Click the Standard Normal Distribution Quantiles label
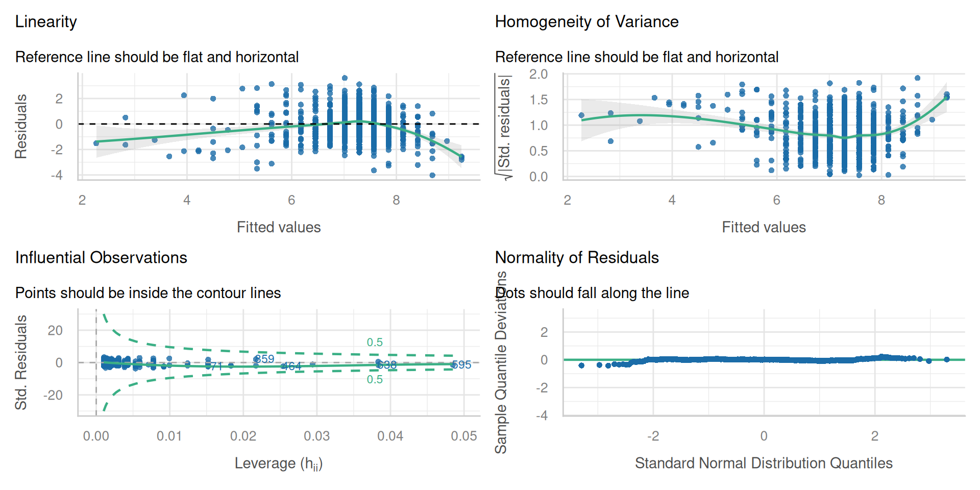Image resolution: width=980 pixels, height=490 pixels. point(764,463)
